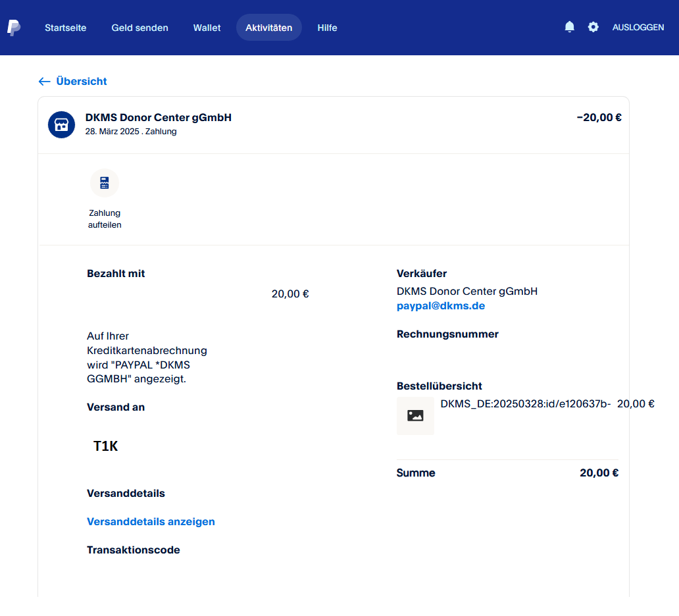The image size is (679, 616).
Task: Click the DKMS Donor Center gGmbH header title
Action: [158, 118]
